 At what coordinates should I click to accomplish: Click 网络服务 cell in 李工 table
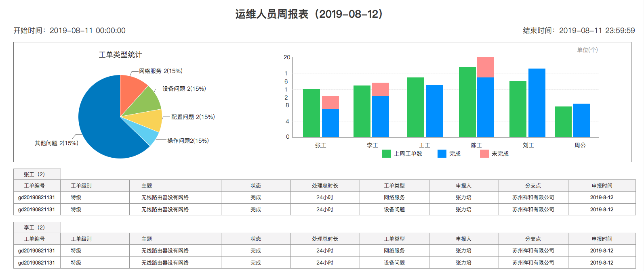pyautogui.click(x=394, y=251)
